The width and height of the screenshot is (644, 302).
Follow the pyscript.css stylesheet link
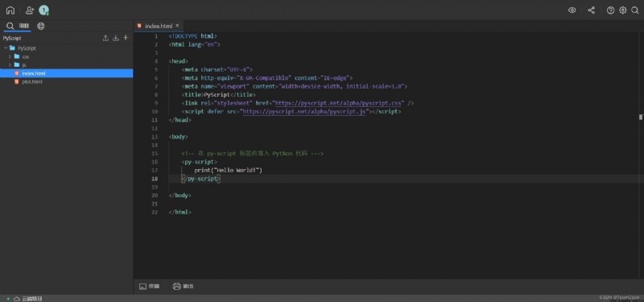click(x=339, y=103)
